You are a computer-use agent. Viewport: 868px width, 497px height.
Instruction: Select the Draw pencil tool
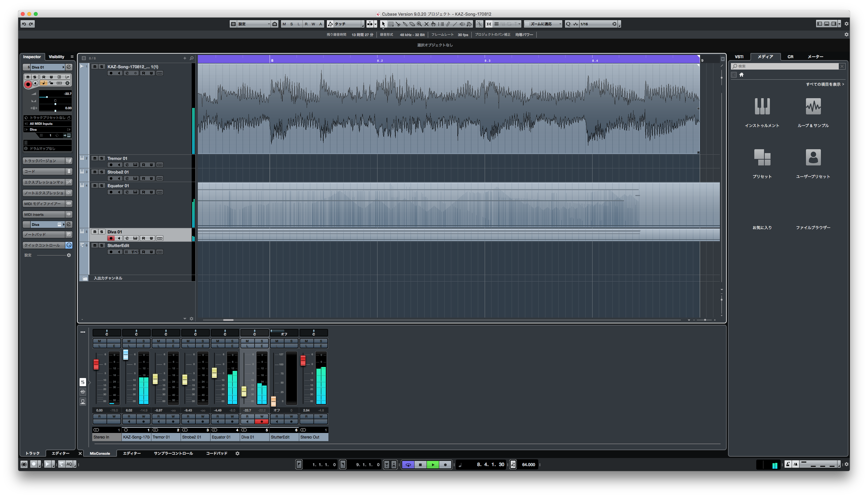(448, 24)
